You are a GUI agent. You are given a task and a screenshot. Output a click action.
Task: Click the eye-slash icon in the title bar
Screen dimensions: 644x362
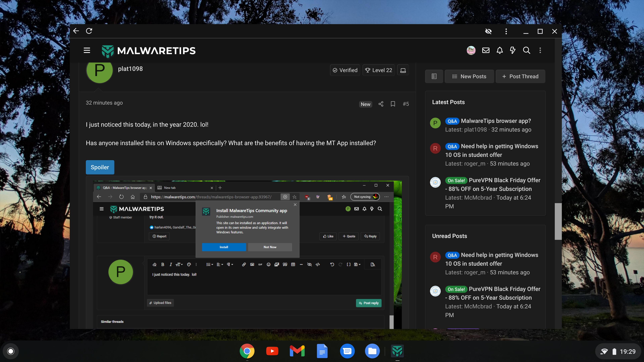tap(488, 31)
